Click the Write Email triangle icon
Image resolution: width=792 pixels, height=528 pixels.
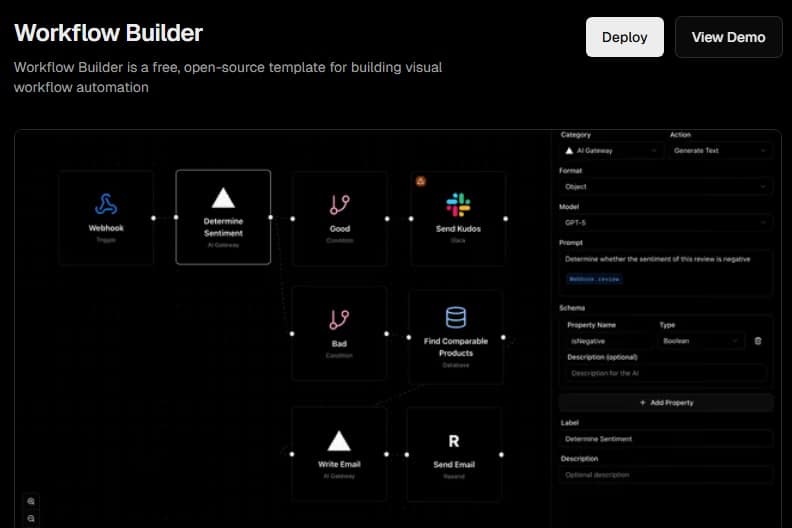pyautogui.click(x=339, y=441)
